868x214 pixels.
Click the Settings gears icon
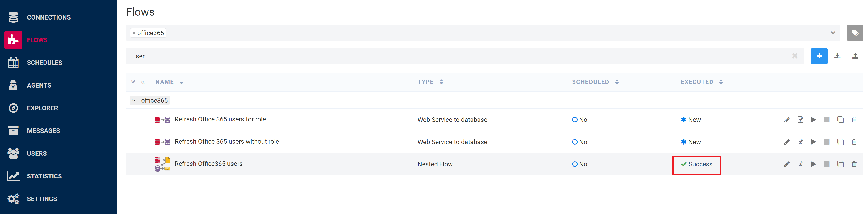coord(13,199)
